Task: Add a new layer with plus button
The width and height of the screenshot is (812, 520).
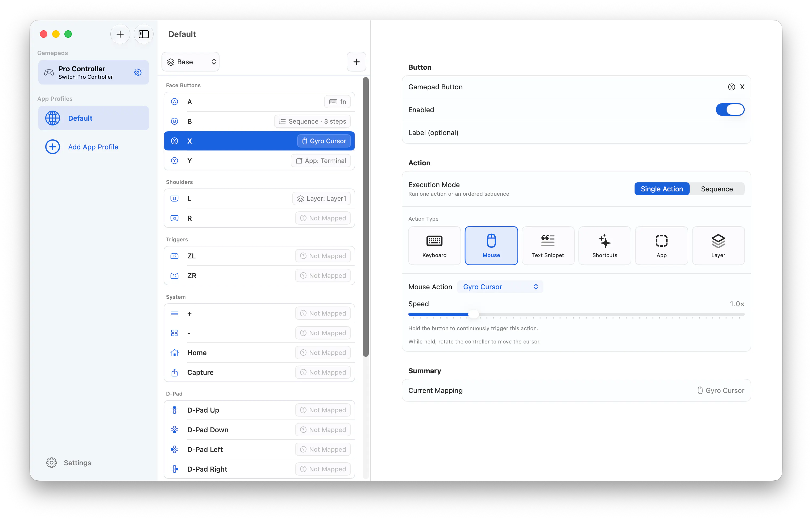Action: (356, 62)
